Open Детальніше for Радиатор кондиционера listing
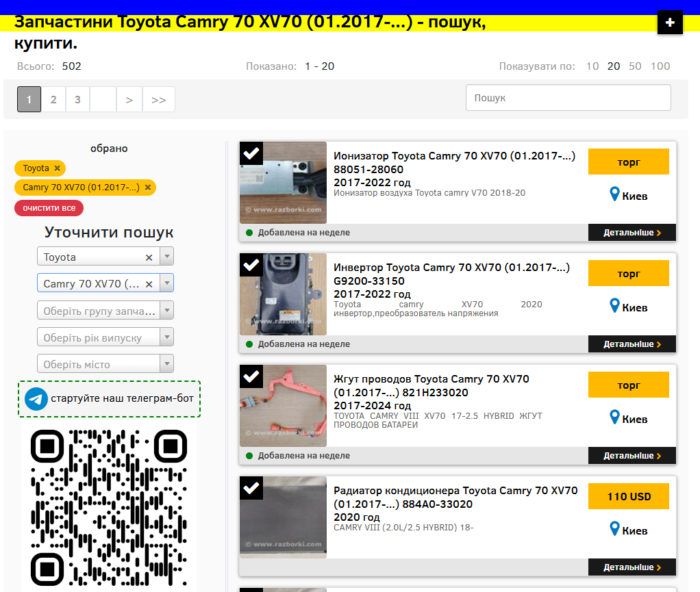The width and height of the screenshot is (700, 592). [x=632, y=567]
